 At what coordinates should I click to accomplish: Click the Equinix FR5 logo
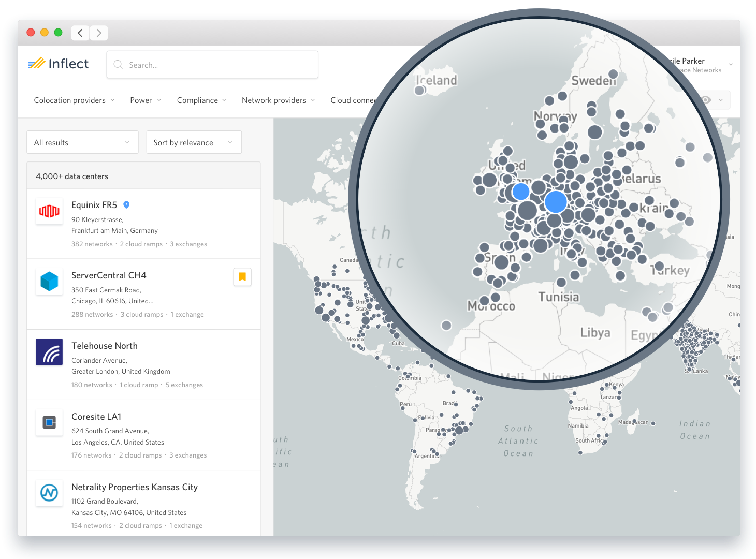coord(49,211)
